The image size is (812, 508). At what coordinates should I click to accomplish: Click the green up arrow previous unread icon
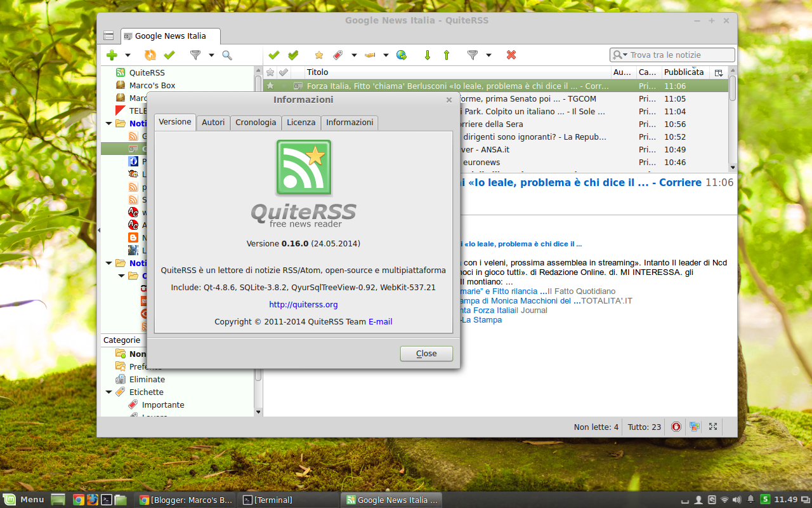(x=447, y=55)
